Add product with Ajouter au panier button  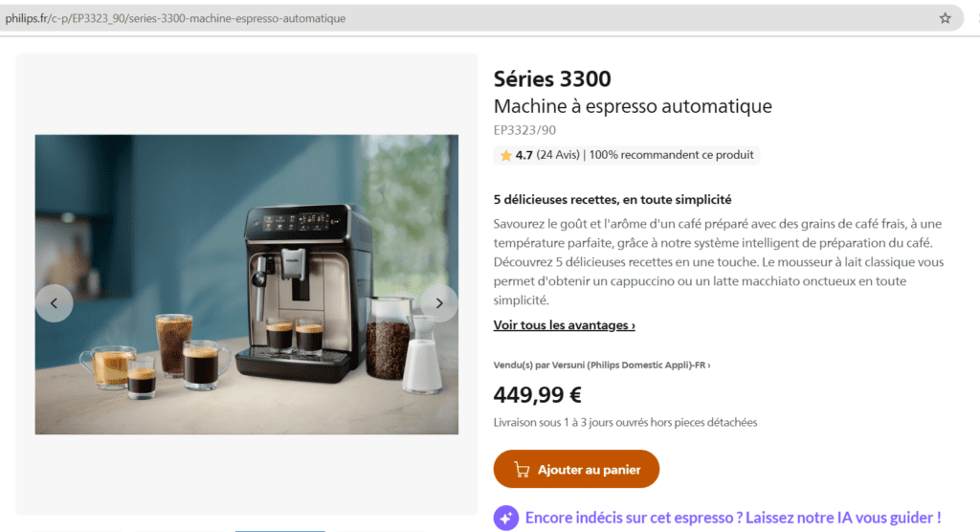(576, 469)
